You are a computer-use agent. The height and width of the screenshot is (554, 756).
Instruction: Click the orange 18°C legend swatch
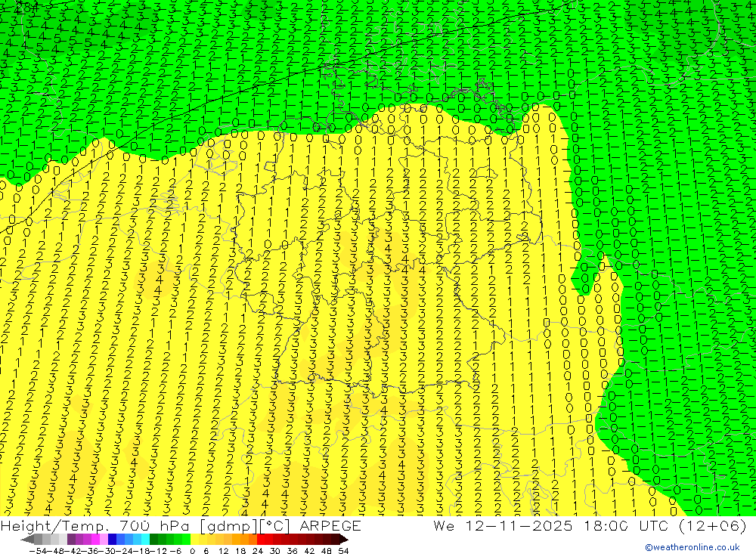point(244,539)
